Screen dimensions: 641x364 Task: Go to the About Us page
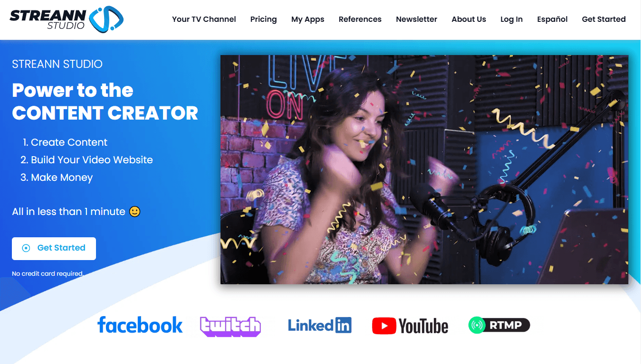469,19
